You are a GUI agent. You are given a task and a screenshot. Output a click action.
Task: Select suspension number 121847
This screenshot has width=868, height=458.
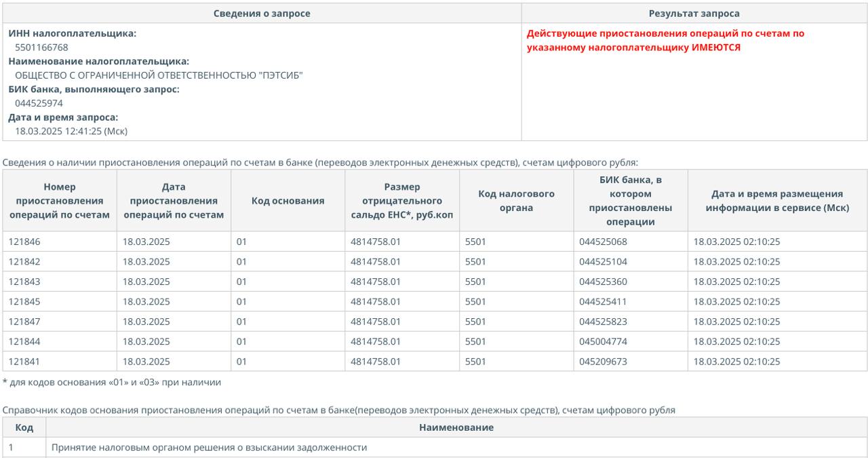click(25, 322)
